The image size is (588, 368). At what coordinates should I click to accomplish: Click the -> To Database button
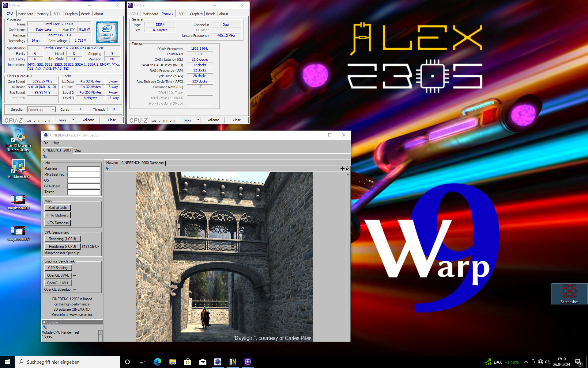coord(58,223)
